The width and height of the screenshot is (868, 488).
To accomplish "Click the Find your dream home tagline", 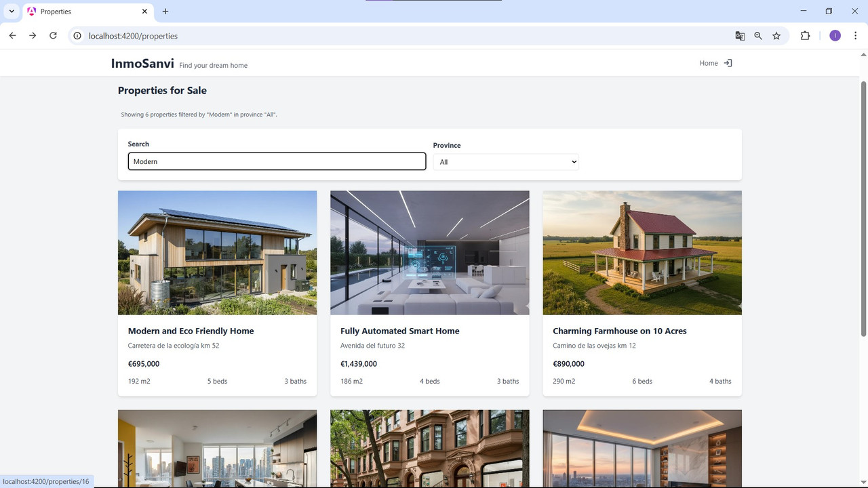I will [x=214, y=66].
